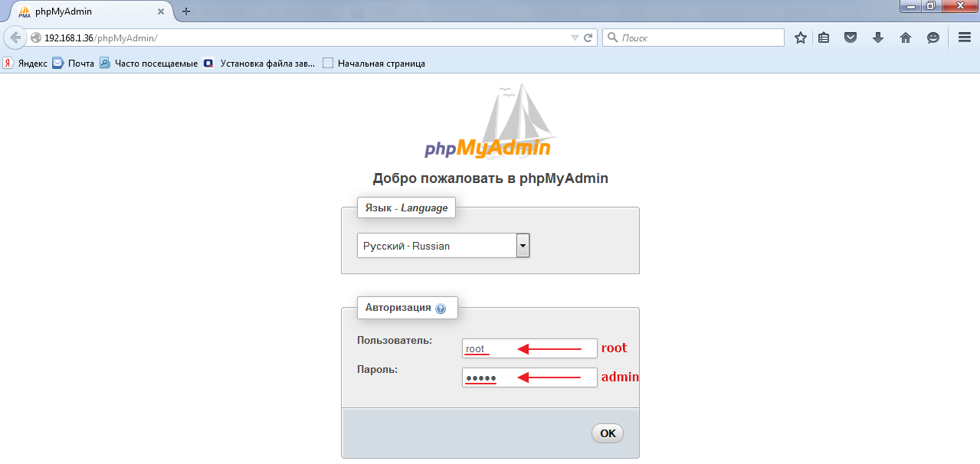This screenshot has width=980, height=464.
Task: Open the Яндекс bookmark
Action: [x=25, y=64]
